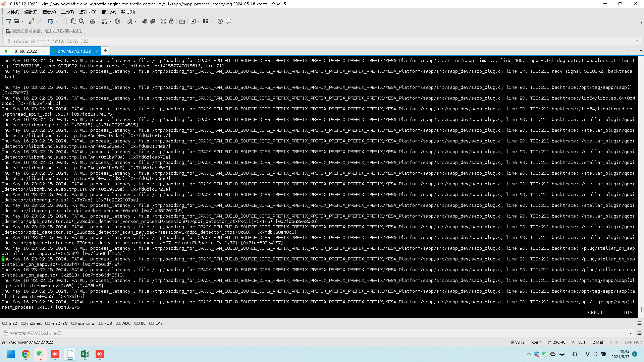
Task: Click the New Session toolbar icon
Action: point(8,21)
